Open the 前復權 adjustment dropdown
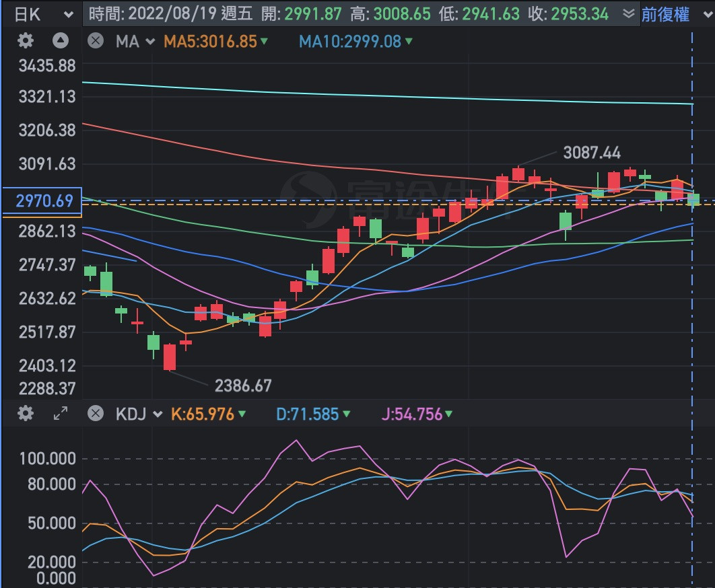Viewport: 715px width, 588px height. [x=675, y=14]
